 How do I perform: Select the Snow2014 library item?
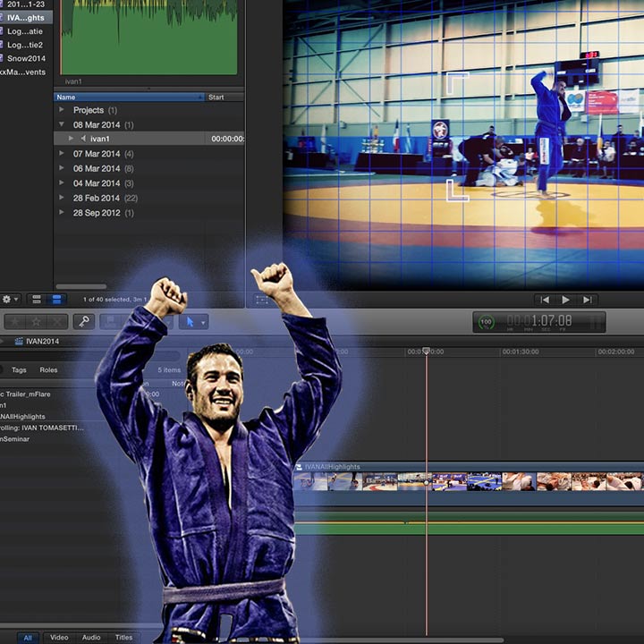pyautogui.click(x=26, y=58)
